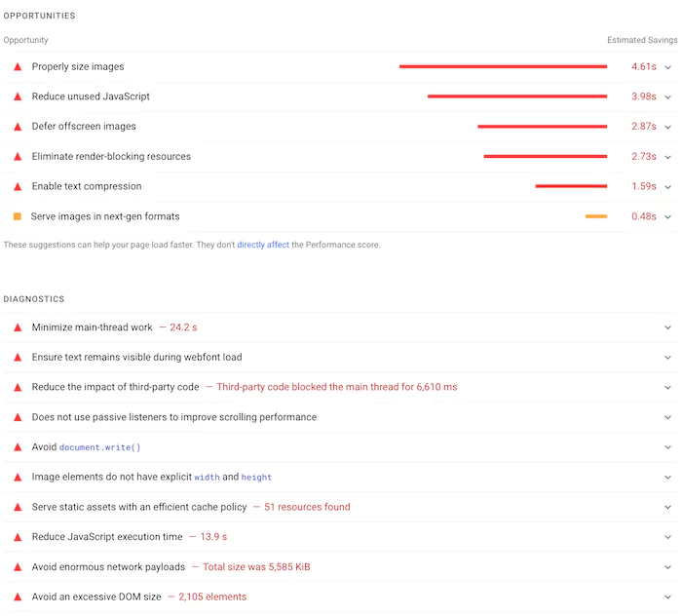The width and height of the screenshot is (682, 616).
Task: Click warning icon next to Avoid document.write()
Action: pyautogui.click(x=17, y=447)
